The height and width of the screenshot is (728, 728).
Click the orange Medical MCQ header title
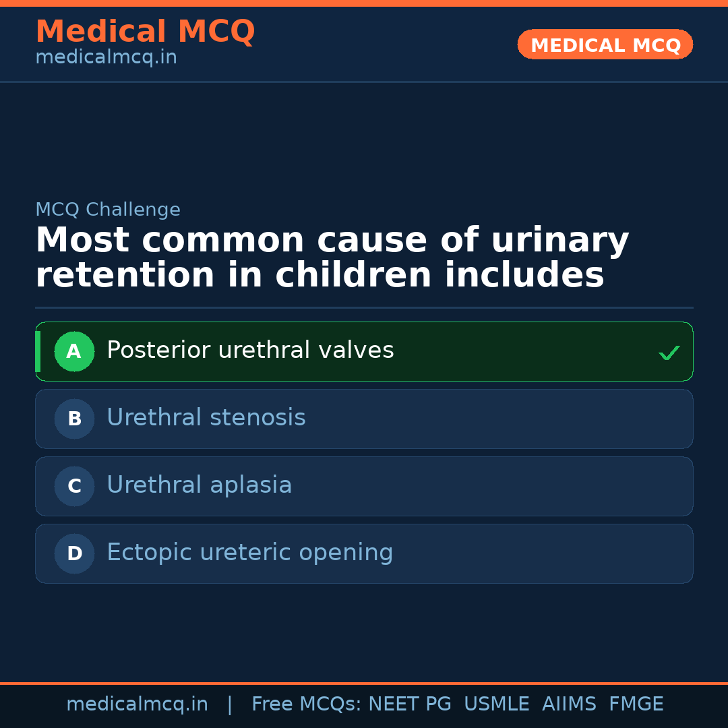145,32
